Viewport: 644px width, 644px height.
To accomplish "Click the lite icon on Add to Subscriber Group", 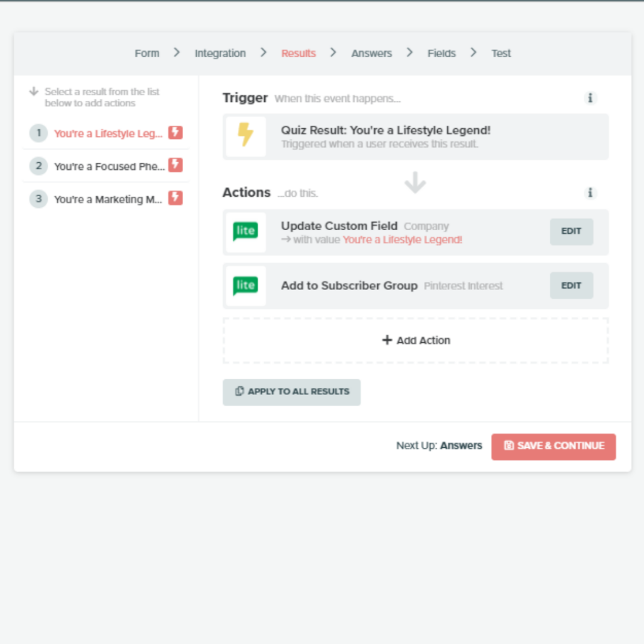I will (246, 286).
